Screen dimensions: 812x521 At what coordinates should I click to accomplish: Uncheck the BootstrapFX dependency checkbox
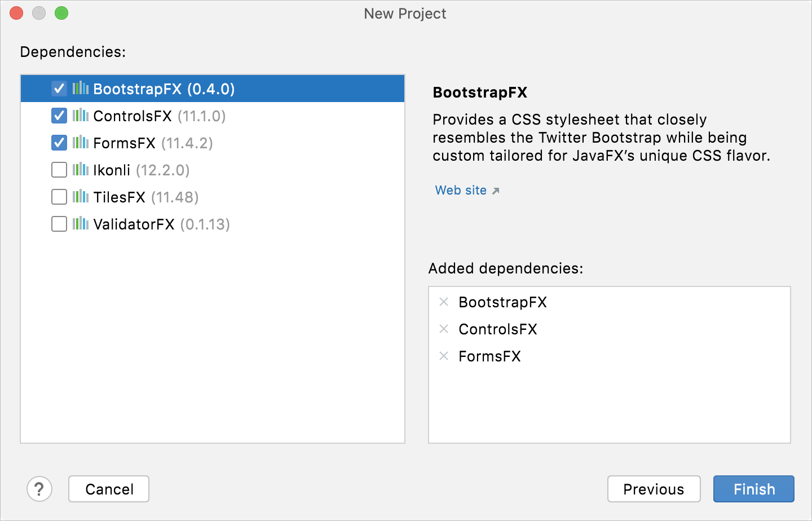[x=59, y=89]
